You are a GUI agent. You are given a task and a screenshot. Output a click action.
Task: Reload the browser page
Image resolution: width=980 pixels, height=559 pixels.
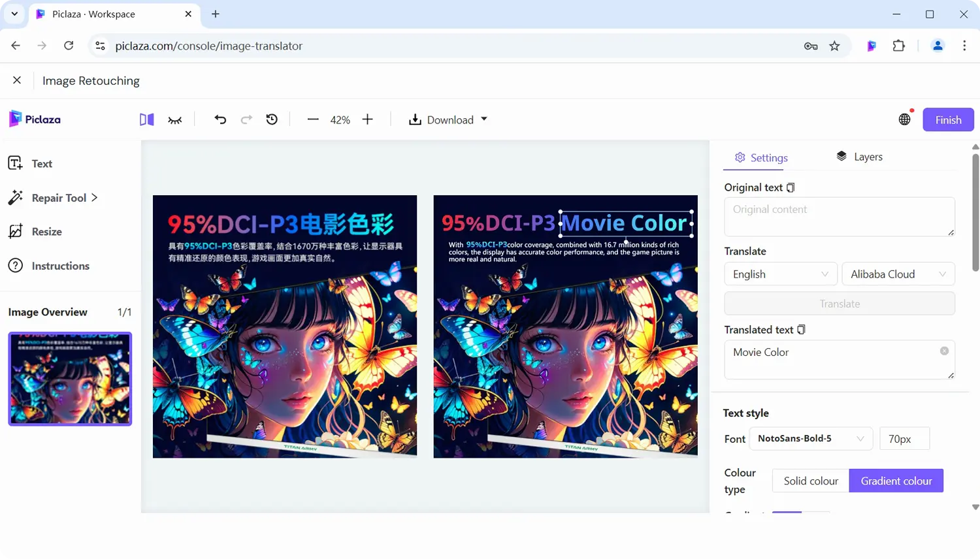69,46
